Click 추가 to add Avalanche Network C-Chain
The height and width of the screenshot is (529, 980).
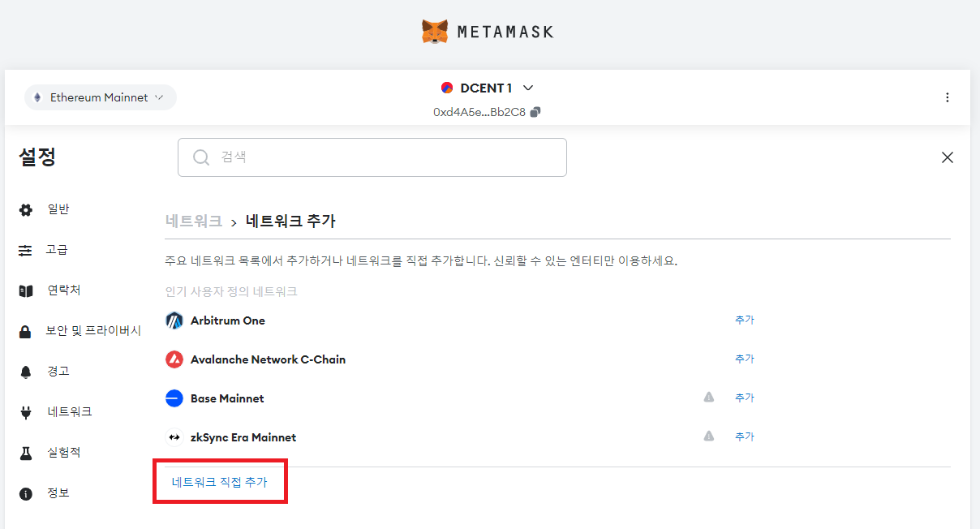[745, 359]
